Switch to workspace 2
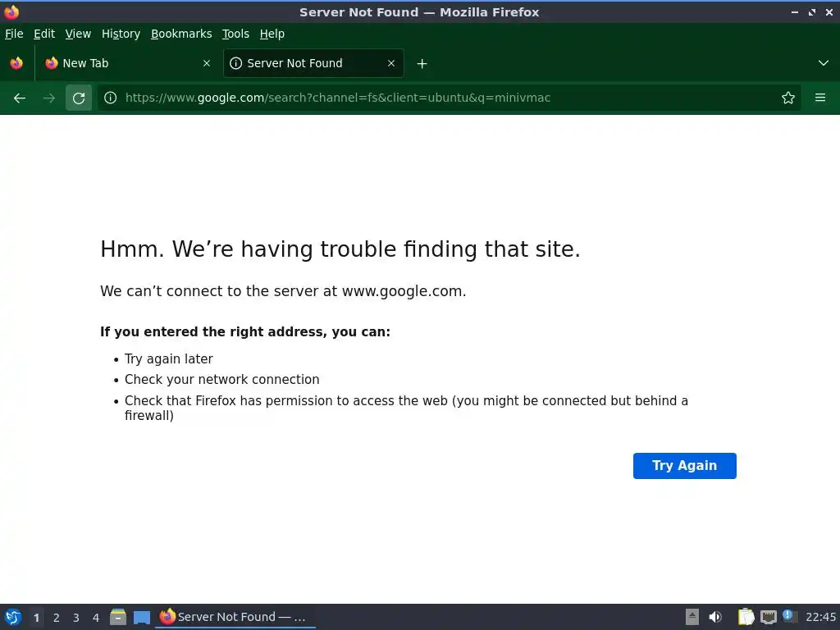The image size is (840, 630). point(57,618)
